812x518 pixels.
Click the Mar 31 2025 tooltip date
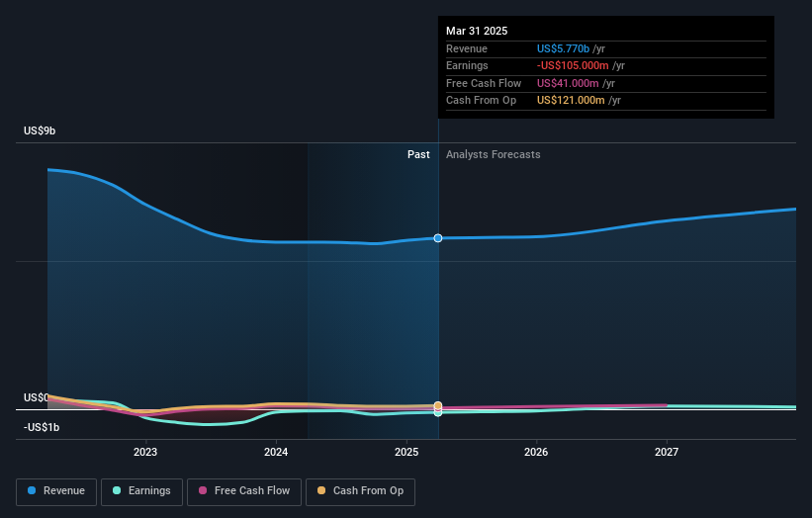[x=477, y=31]
